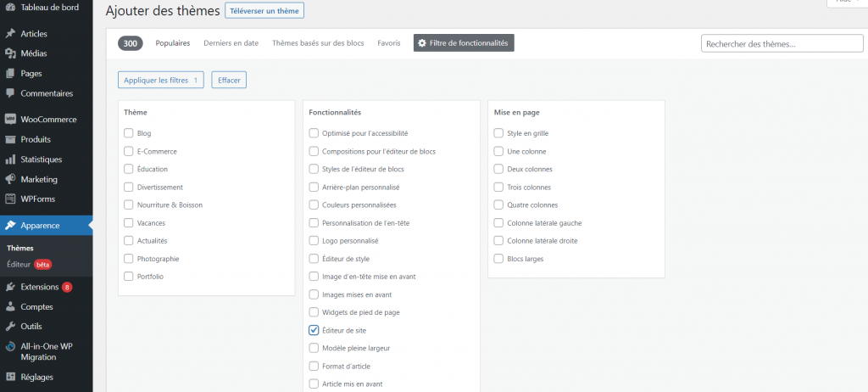Click the Réglages settings icon
This screenshot has height=392, width=868.
[x=10, y=377]
